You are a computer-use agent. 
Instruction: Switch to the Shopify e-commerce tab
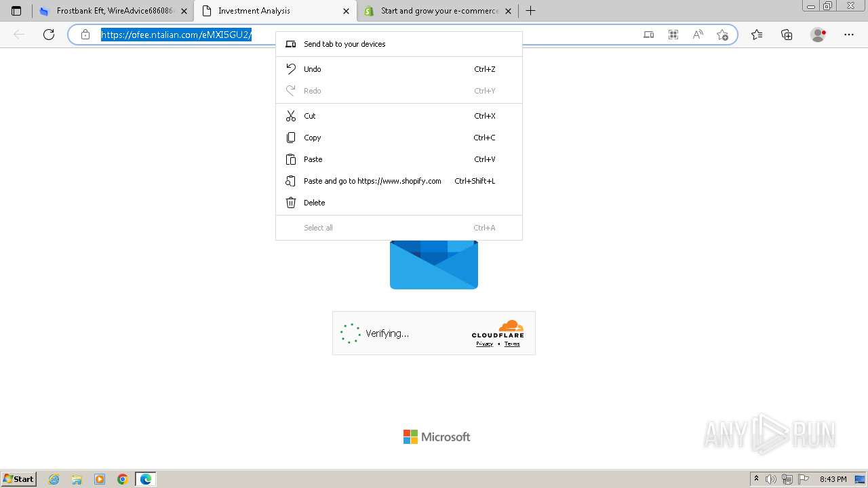(437, 11)
